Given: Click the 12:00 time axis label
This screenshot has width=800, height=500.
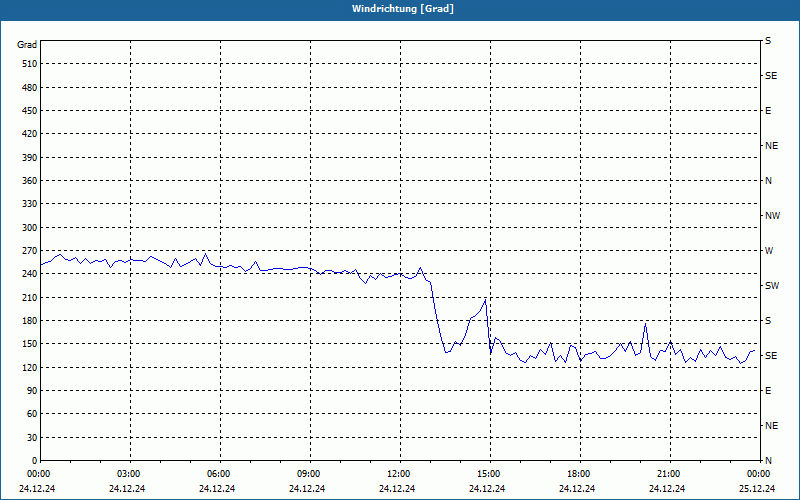Looking at the screenshot, I should pos(398,474).
